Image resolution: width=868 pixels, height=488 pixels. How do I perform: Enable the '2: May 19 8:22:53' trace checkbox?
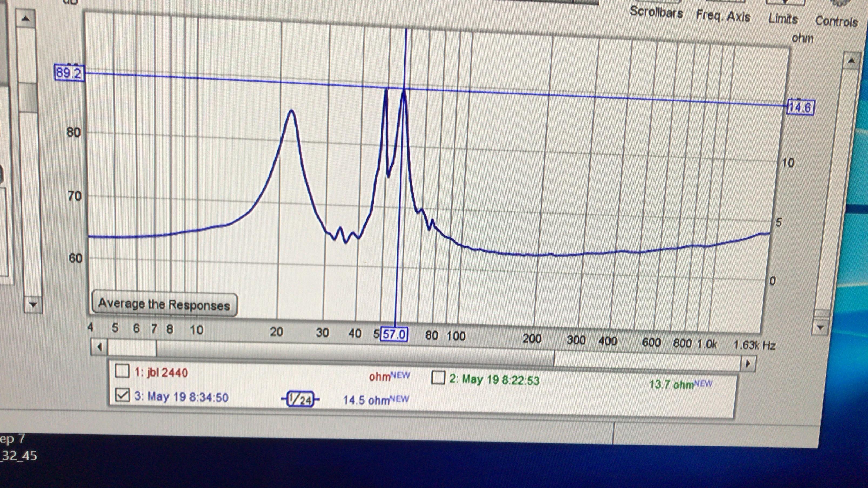coord(438,378)
